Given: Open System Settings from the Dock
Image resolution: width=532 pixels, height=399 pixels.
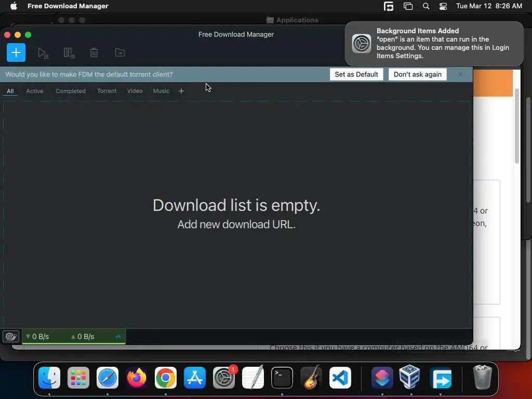Looking at the screenshot, I should pyautogui.click(x=224, y=378).
